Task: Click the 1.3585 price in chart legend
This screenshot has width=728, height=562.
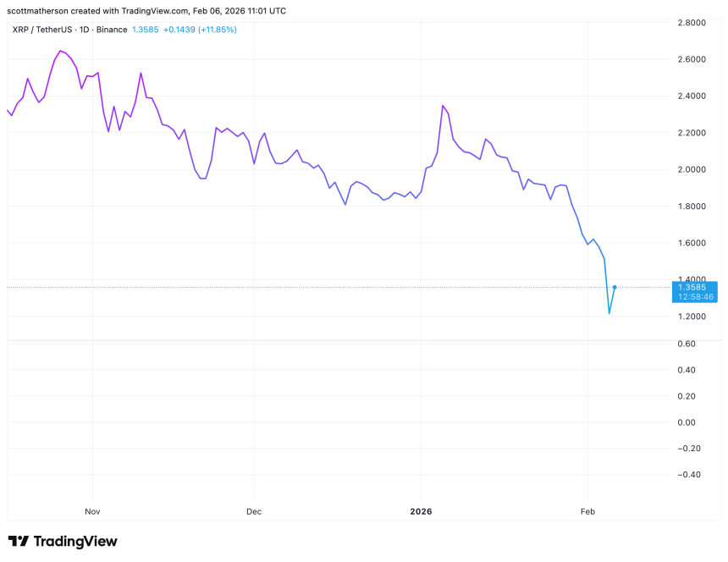Action: click(x=146, y=30)
